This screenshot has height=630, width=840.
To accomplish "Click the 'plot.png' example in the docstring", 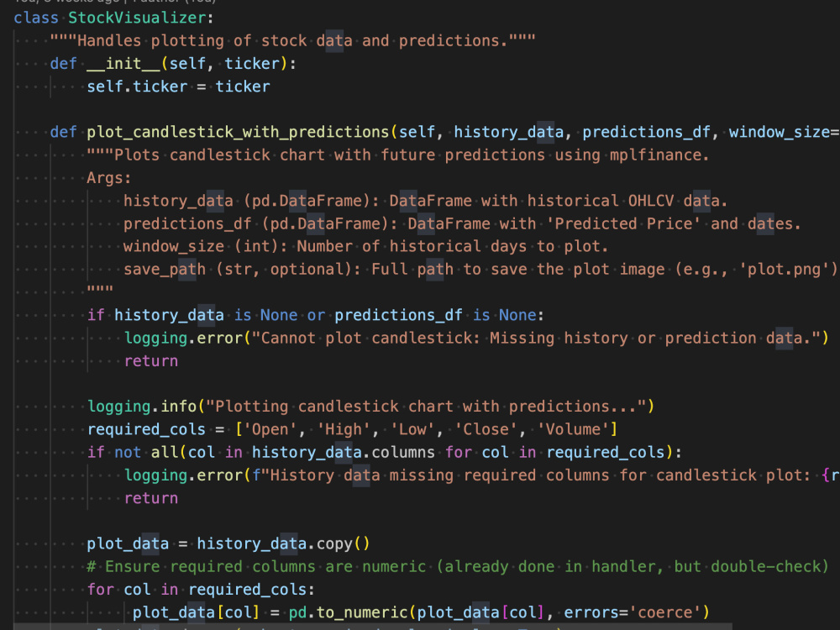I will point(784,270).
